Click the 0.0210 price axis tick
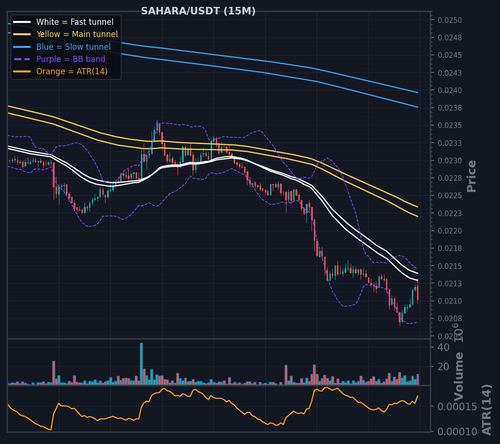This screenshot has width=500, height=444. [x=450, y=301]
